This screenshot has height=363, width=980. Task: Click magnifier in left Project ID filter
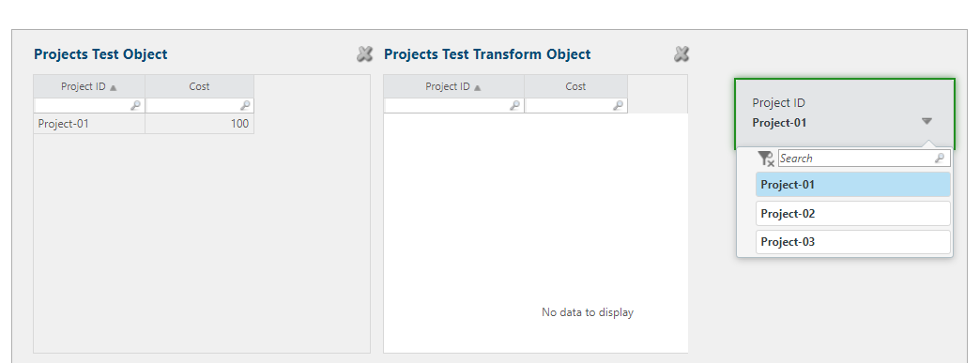(135, 106)
